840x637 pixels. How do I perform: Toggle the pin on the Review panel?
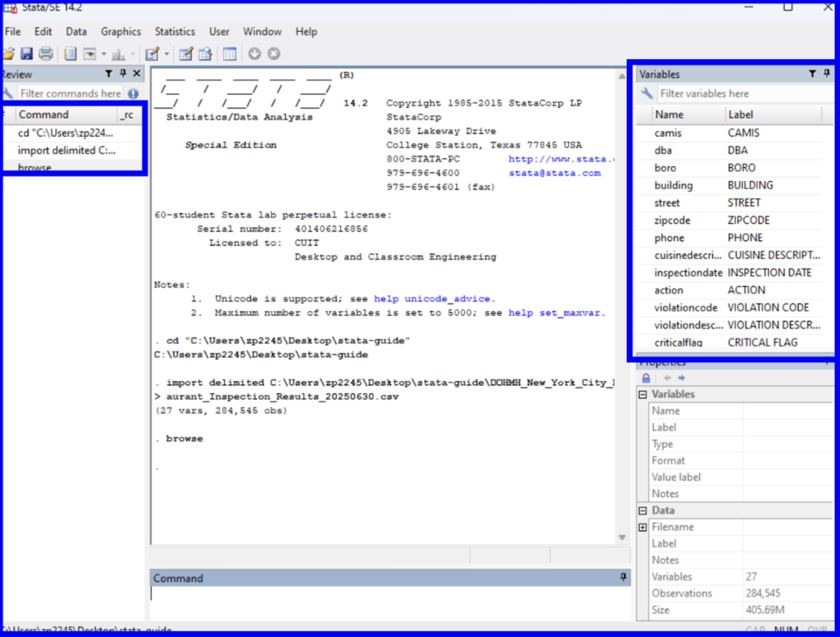123,74
